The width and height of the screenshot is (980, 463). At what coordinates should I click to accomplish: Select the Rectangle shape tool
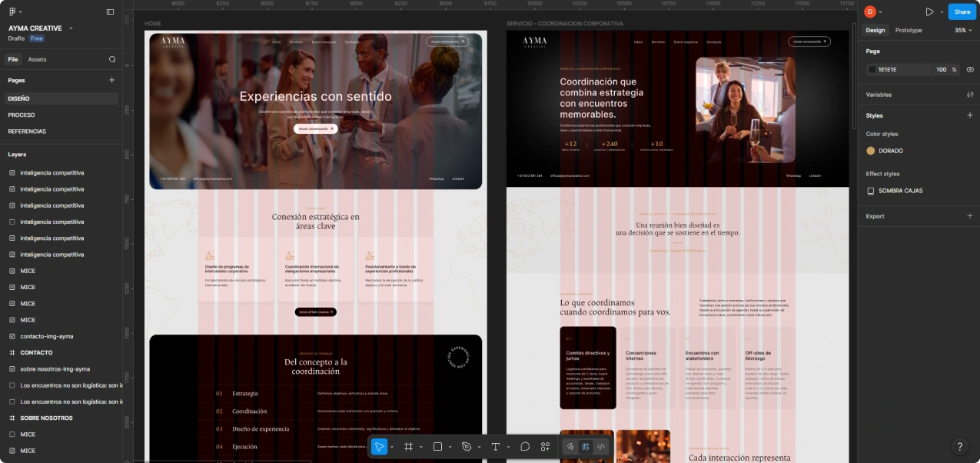[x=437, y=446]
